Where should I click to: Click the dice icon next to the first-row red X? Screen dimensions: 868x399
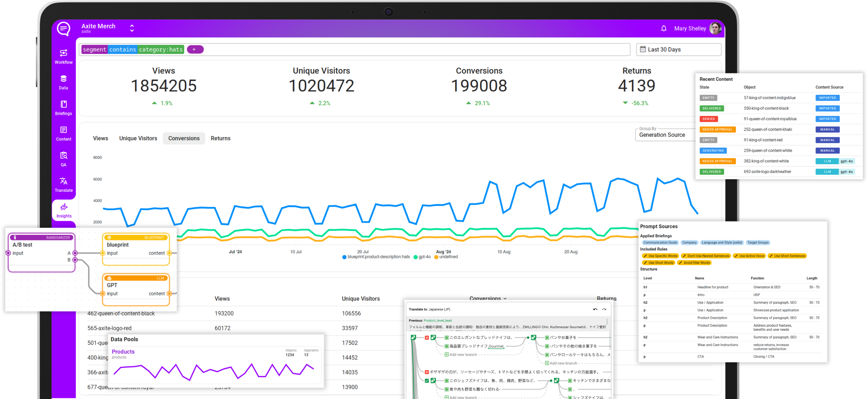pyautogui.click(x=433, y=337)
